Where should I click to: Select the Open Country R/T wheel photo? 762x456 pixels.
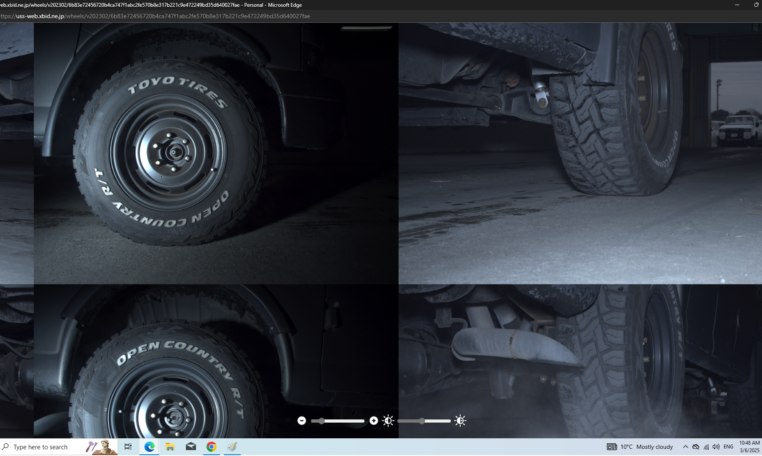point(216,361)
